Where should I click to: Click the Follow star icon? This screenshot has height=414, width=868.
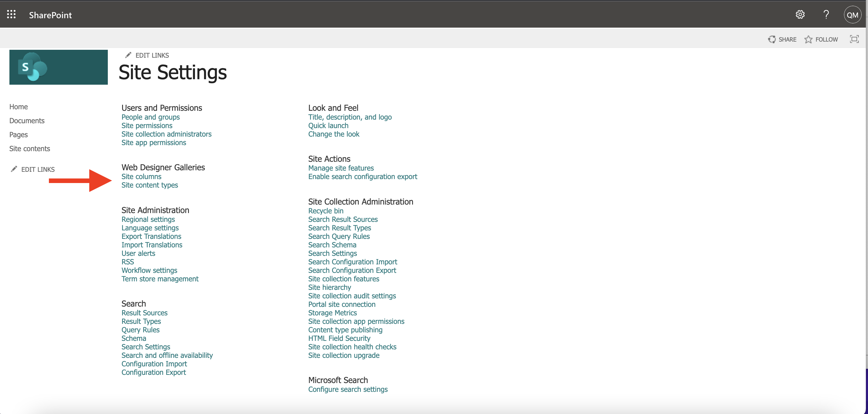(x=809, y=39)
